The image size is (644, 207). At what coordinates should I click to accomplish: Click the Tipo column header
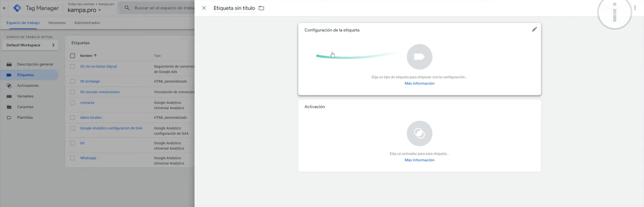coord(157,55)
